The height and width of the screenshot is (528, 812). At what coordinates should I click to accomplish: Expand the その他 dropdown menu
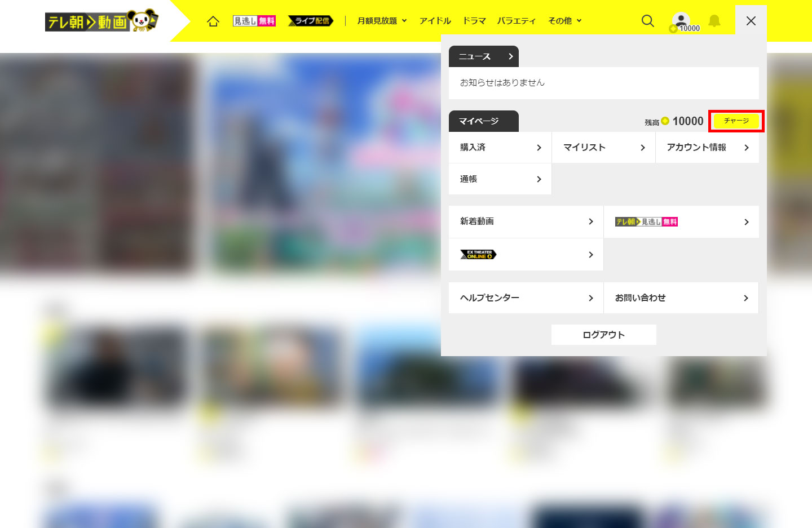[x=564, y=21]
